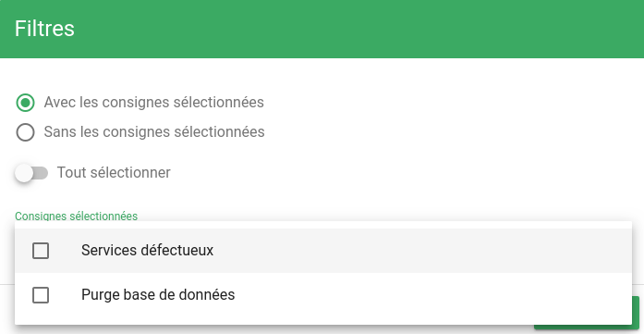Check the 'Purge base de données' checkbox
This screenshot has width=644, height=334.
tap(41, 295)
